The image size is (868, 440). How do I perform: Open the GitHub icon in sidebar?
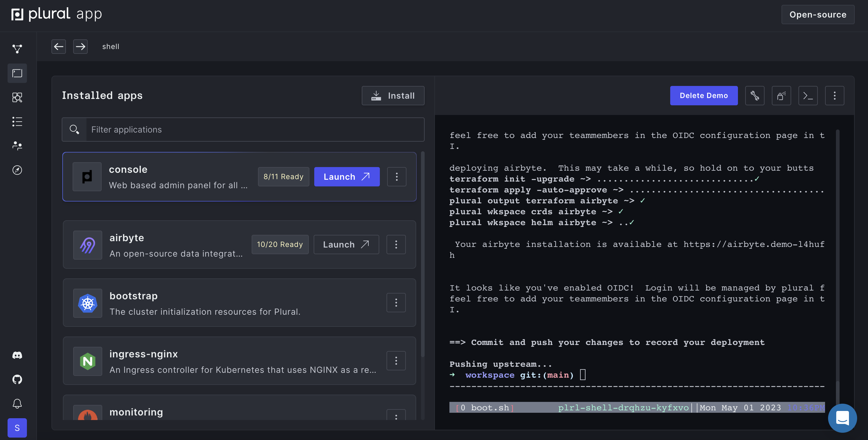tap(17, 379)
